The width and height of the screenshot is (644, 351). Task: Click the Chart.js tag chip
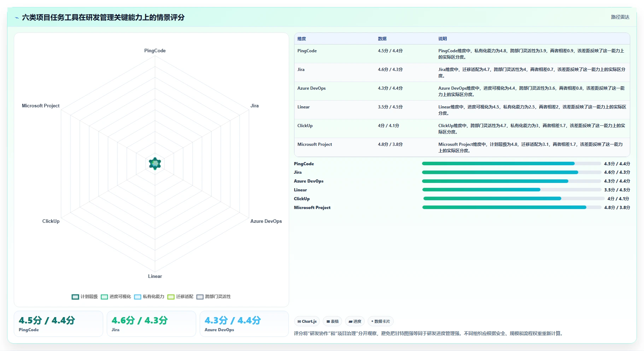point(307,321)
